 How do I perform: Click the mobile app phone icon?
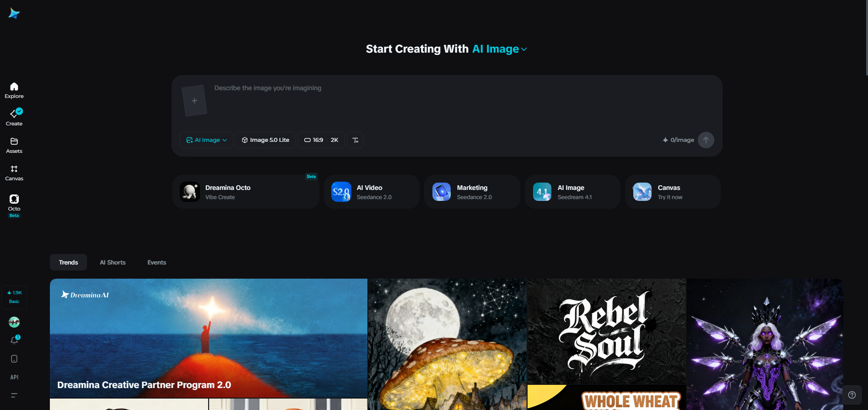[14, 359]
